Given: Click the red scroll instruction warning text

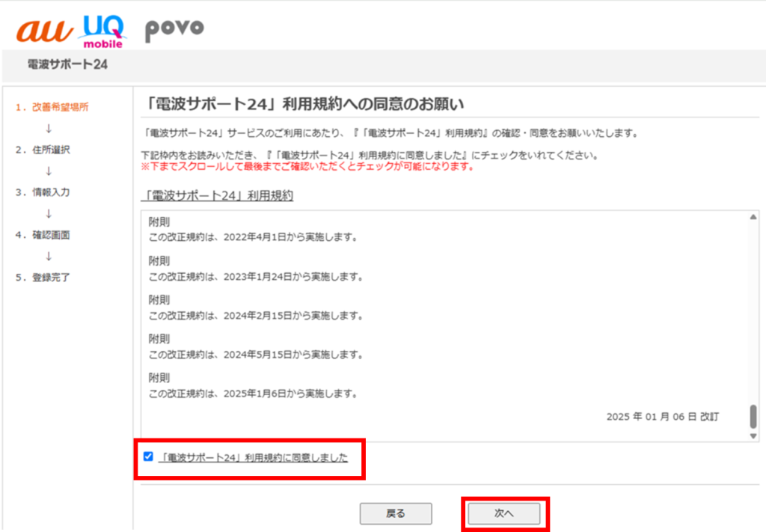Looking at the screenshot, I should click(x=307, y=166).
